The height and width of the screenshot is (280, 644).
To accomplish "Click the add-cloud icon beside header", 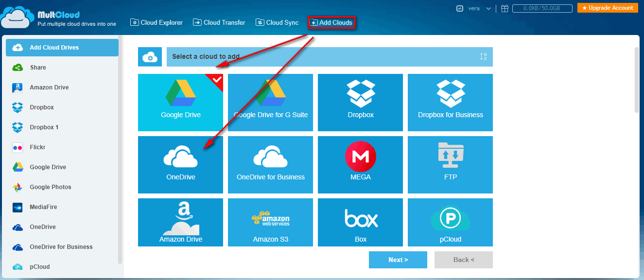I will pos(150,57).
